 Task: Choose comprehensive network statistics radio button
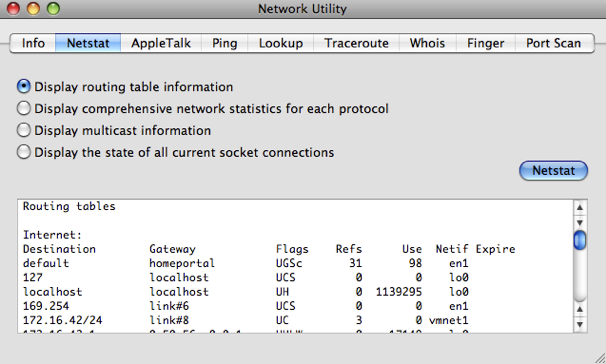pos(24,109)
